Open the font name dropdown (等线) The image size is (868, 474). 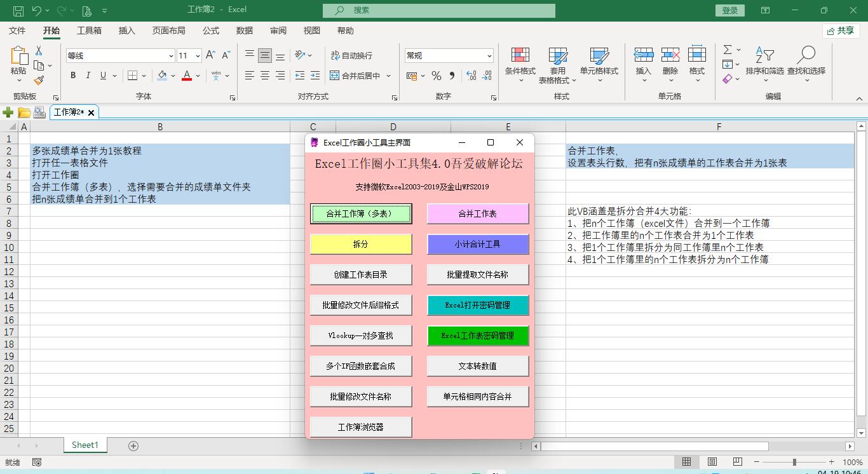pyautogui.click(x=171, y=56)
